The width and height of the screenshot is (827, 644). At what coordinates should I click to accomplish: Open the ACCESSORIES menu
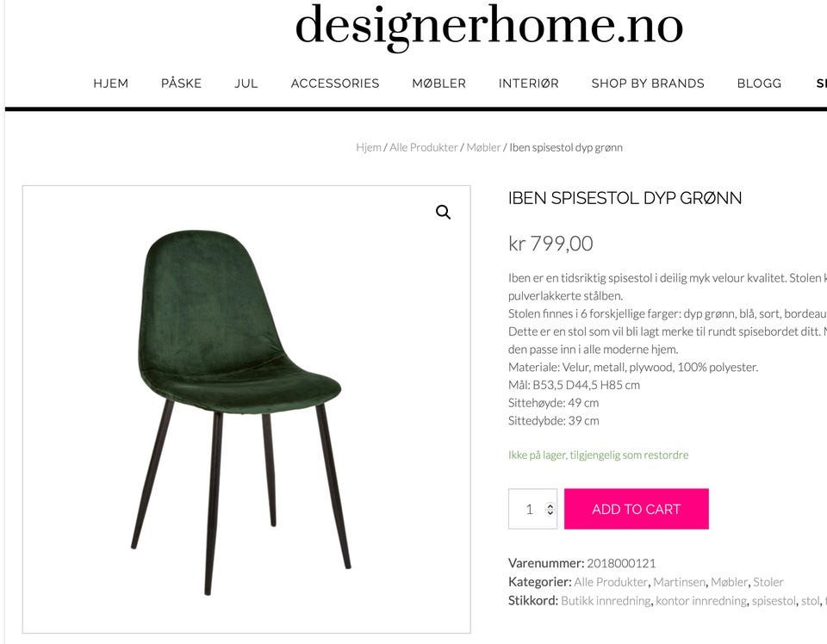pyautogui.click(x=335, y=84)
